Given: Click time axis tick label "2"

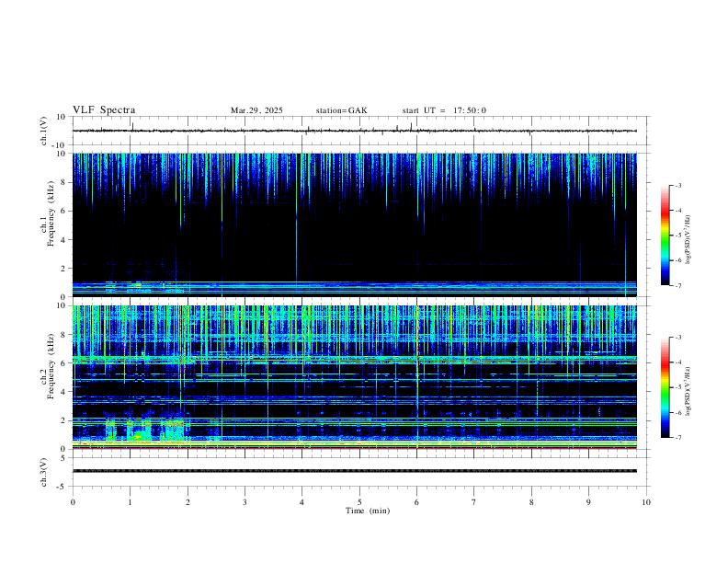Looking at the screenshot, I should tap(188, 502).
